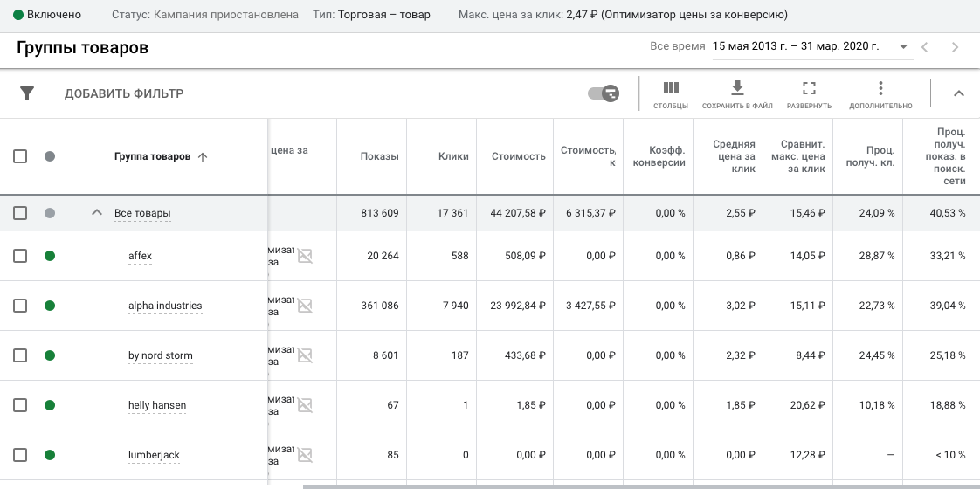Open the Дополнительно three-dot menu
The image size is (980, 489).
880,94
